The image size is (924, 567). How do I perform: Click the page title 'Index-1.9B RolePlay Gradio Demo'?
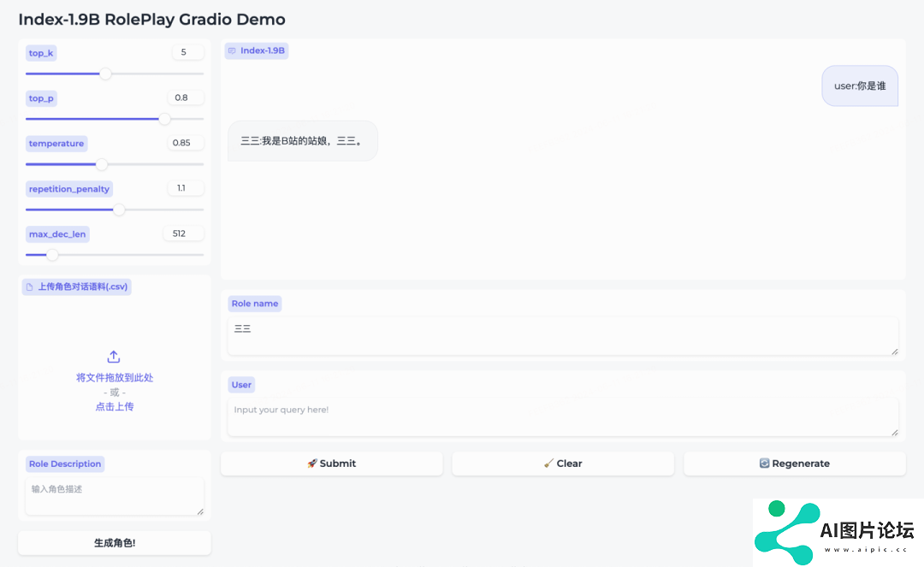click(x=151, y=20)
